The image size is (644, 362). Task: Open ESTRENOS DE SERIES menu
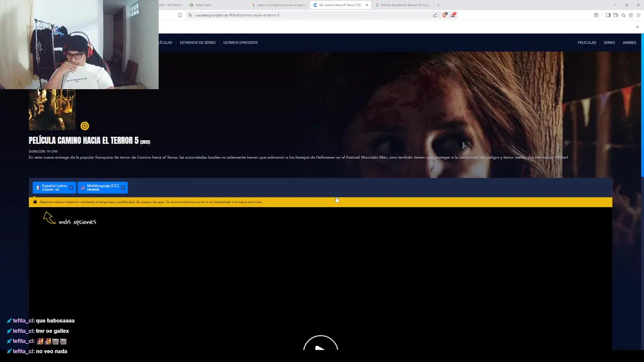click(x=198, y=43)
